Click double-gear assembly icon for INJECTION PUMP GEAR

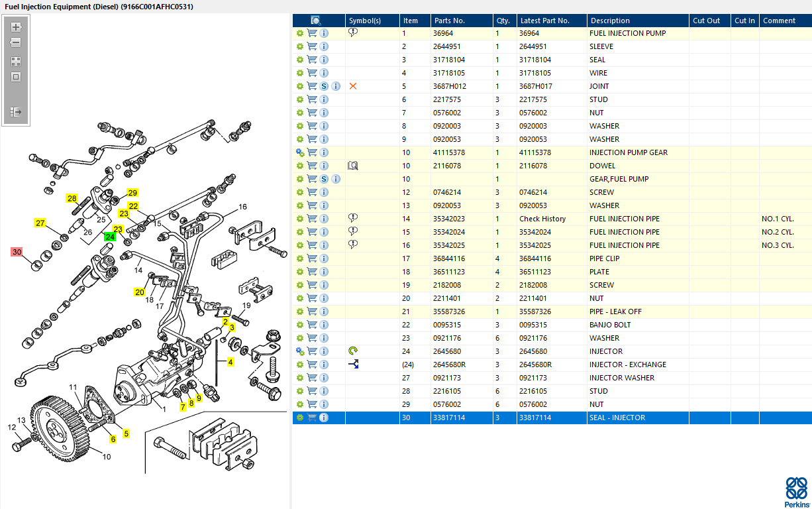point(300,152)
